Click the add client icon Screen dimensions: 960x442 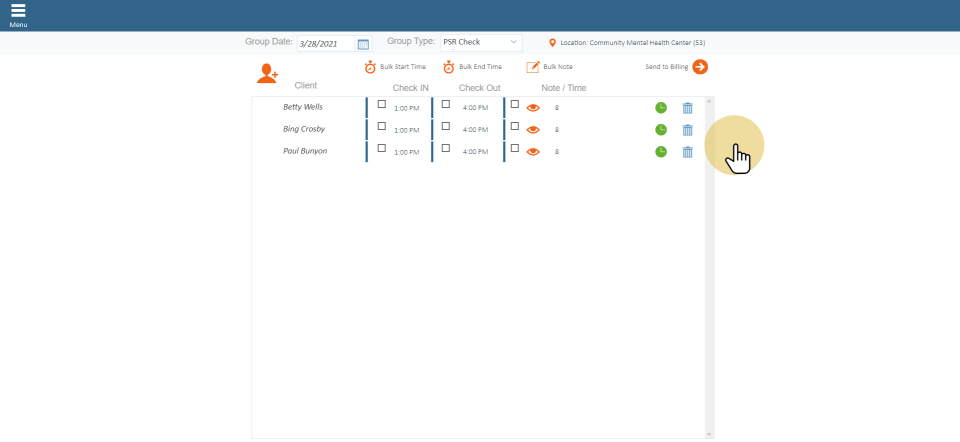[x=267, y=73]
